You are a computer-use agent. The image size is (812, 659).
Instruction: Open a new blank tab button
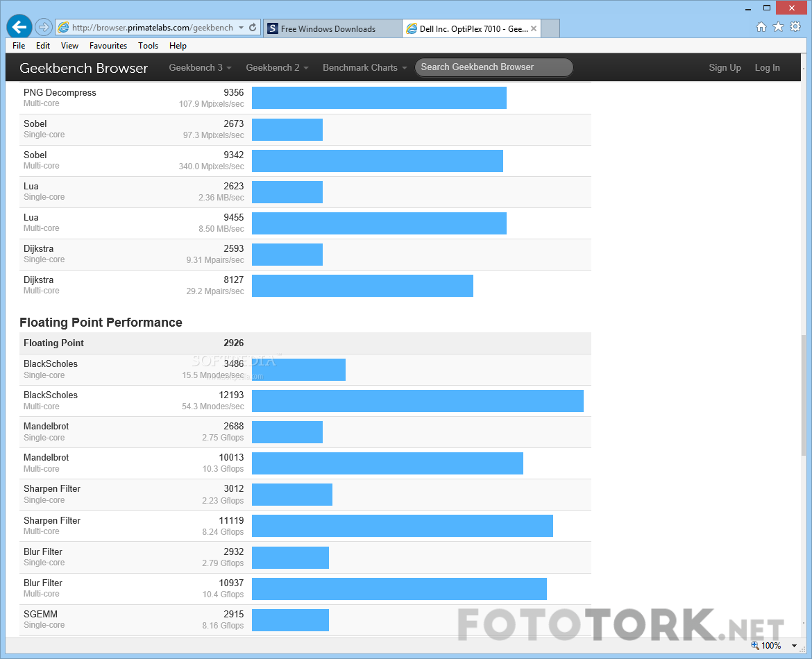tap(550, 28)
